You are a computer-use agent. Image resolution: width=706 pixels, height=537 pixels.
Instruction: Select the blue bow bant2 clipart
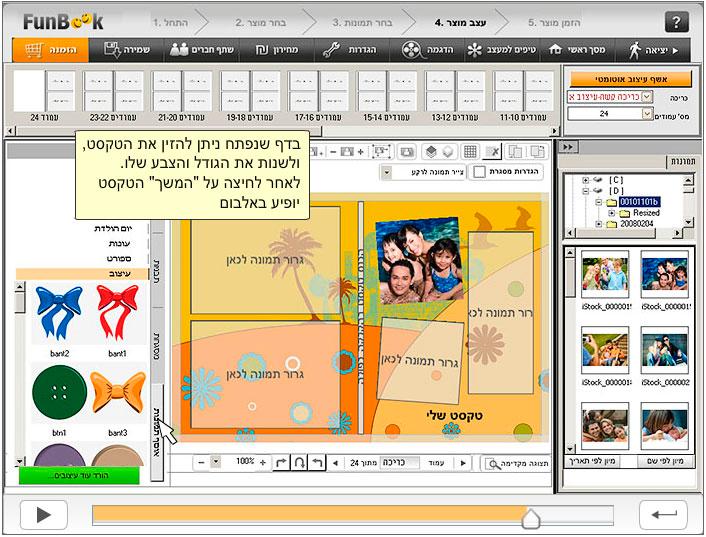(59, 313)
